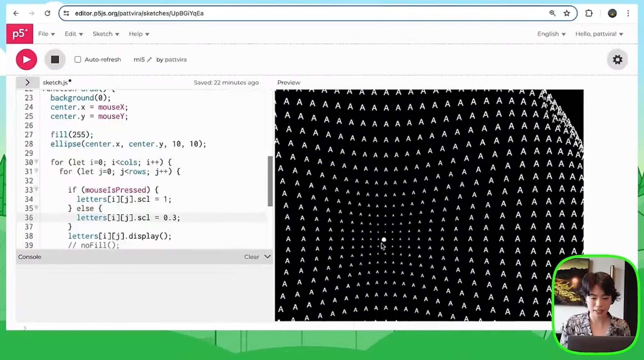Image resolution: width=644 pixels, height=360 pixels.
Task: Go back to the previous page
Action: click(x=16, y=13)
